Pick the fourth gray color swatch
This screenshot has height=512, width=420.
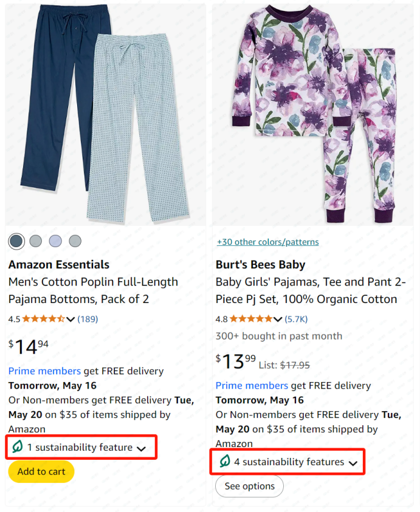[75, 241]
